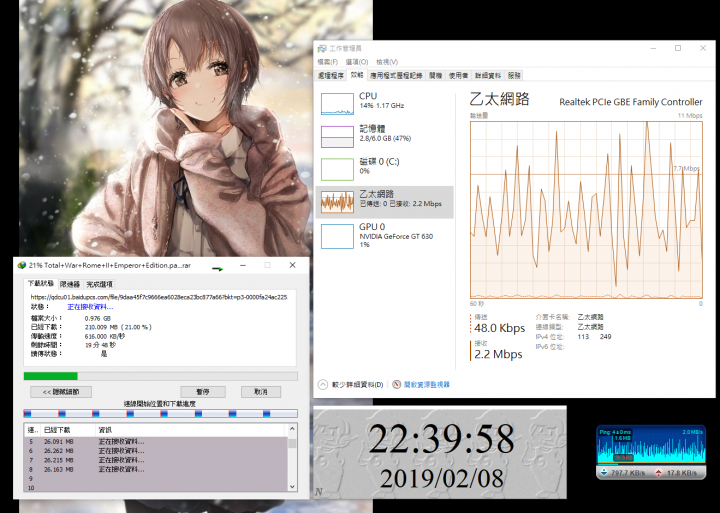This screenshot has width=720, height=513.
Task: Pause the download with the 暫停 button
Action: (x=203, y=392)
